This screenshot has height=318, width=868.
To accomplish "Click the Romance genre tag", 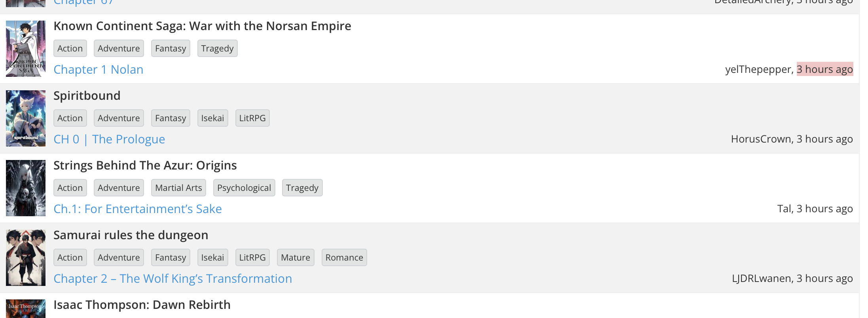I will [344, 257].
